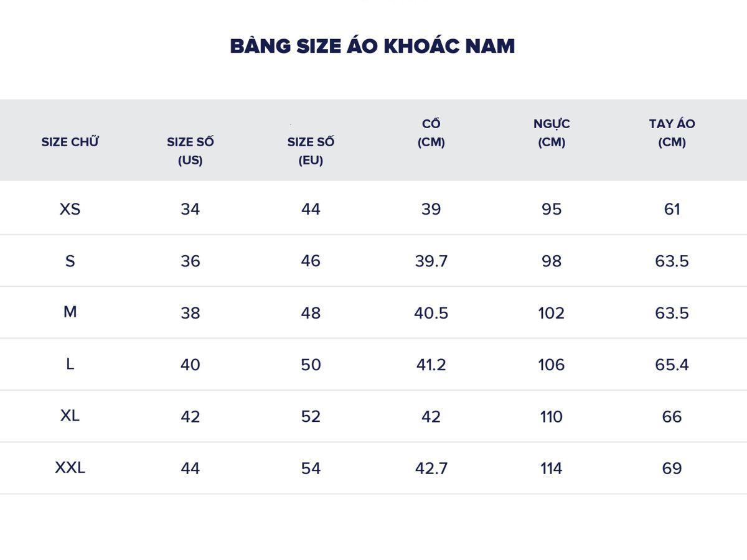Viewport: 747px width, 560px height.
Task: Select the S size row label
Action: 70,261
